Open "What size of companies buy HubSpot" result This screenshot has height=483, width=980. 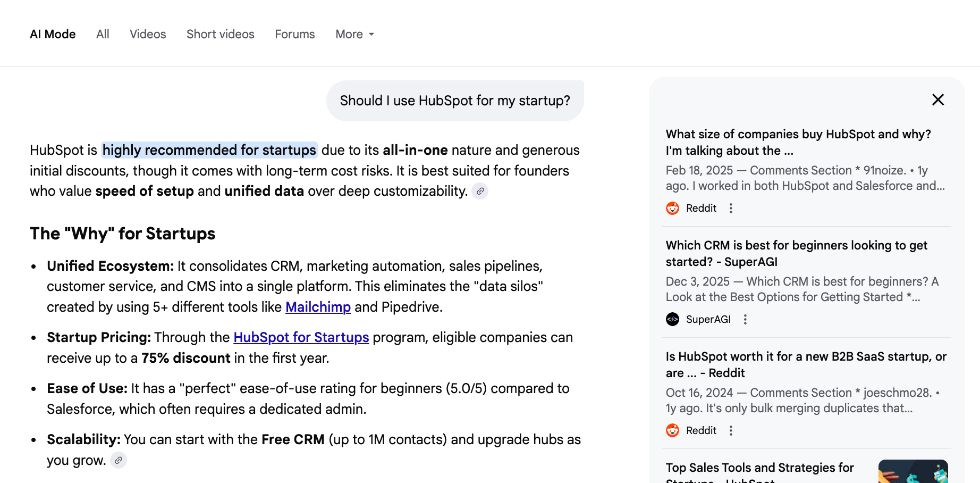[x=798, y=142]
